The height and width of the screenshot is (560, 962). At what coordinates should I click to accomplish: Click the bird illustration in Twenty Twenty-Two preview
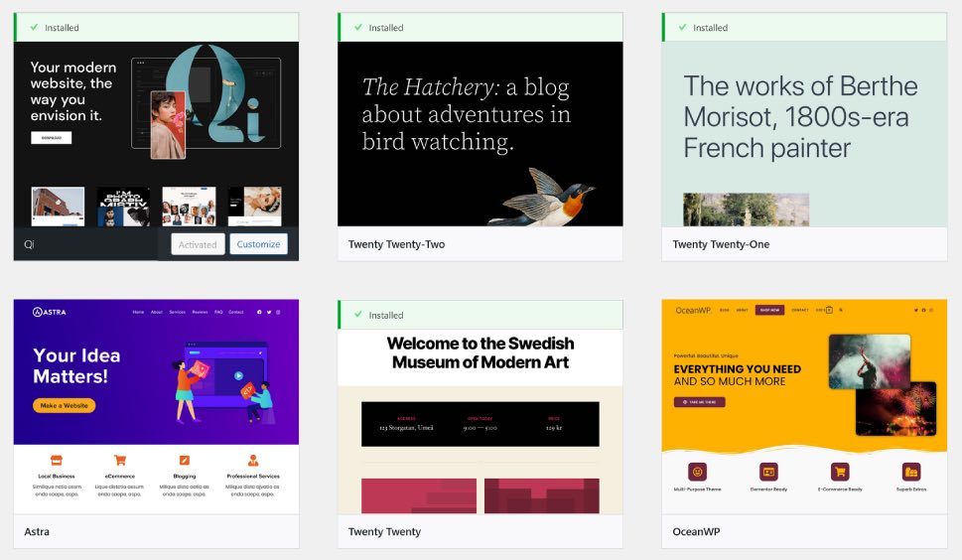point(543,198)
